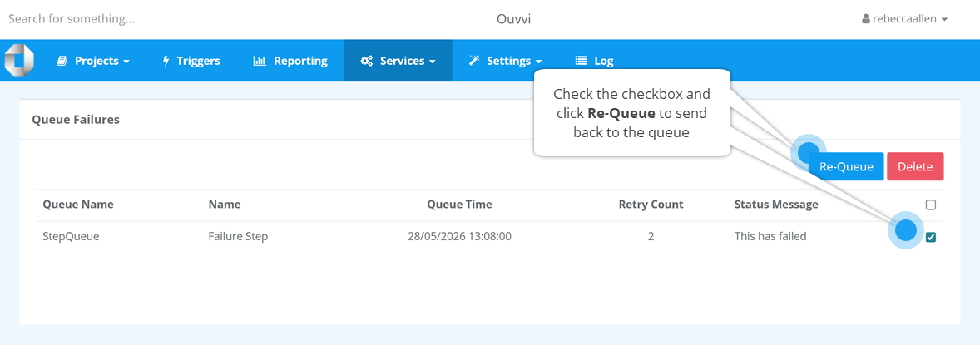Expand the Services menu caret
Screen dimensions: 980x345
coord(431,62)
